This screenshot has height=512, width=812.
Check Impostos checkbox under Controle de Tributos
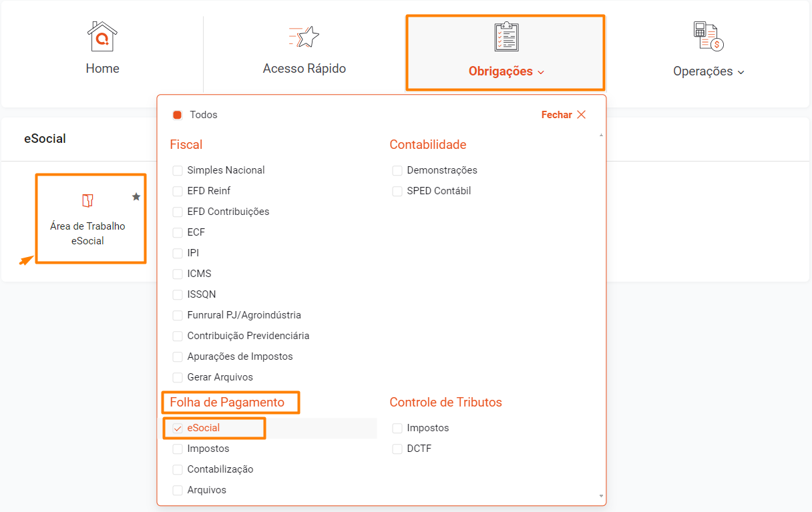pyautogui.click(x=397, y=428)
